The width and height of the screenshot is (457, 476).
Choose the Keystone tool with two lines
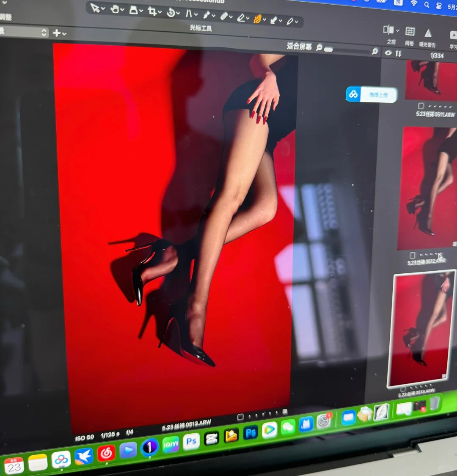(189, 14)
